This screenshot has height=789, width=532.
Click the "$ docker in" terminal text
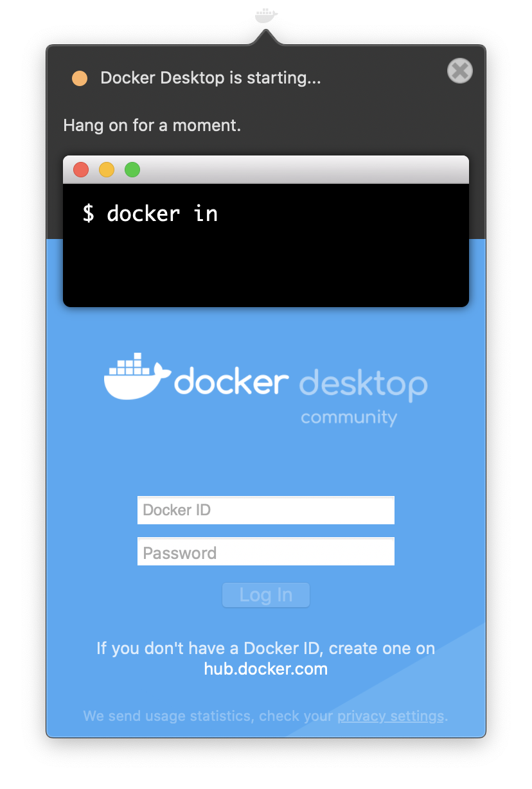(x=150, y=213)
